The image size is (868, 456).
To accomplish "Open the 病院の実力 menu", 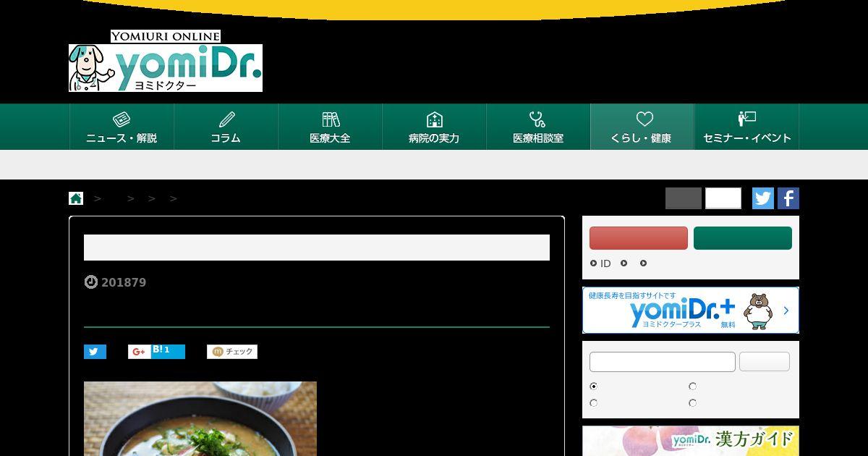I will (434, 127).
